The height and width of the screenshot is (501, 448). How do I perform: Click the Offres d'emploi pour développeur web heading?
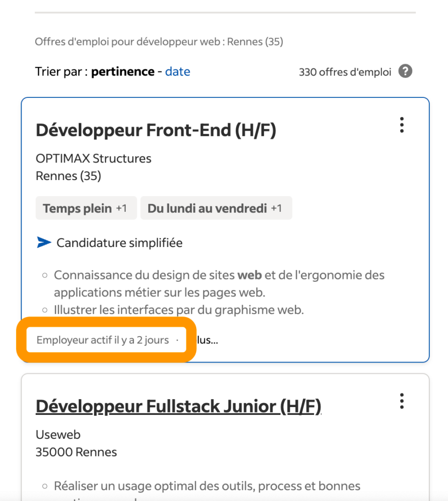click(x=158, y=42)
